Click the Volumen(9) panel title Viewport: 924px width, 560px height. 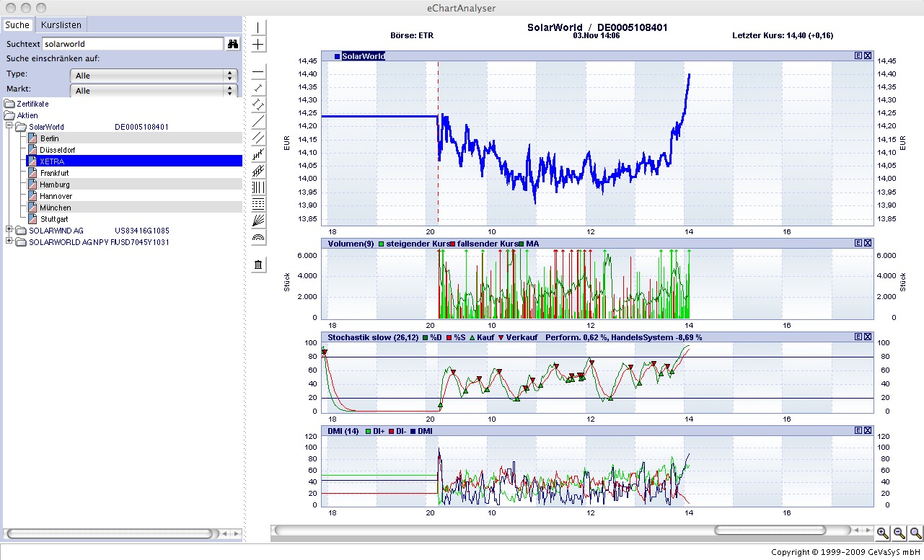point(351,244)
